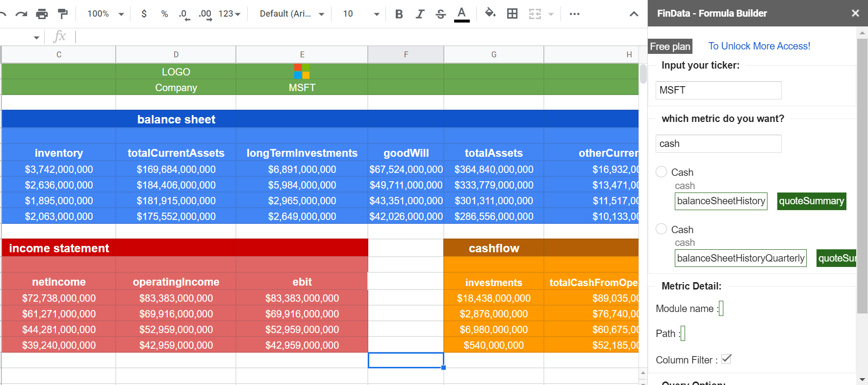Open more toolbar options ellipsis
This screenshot has width=868, height=385.
[575, 14]
